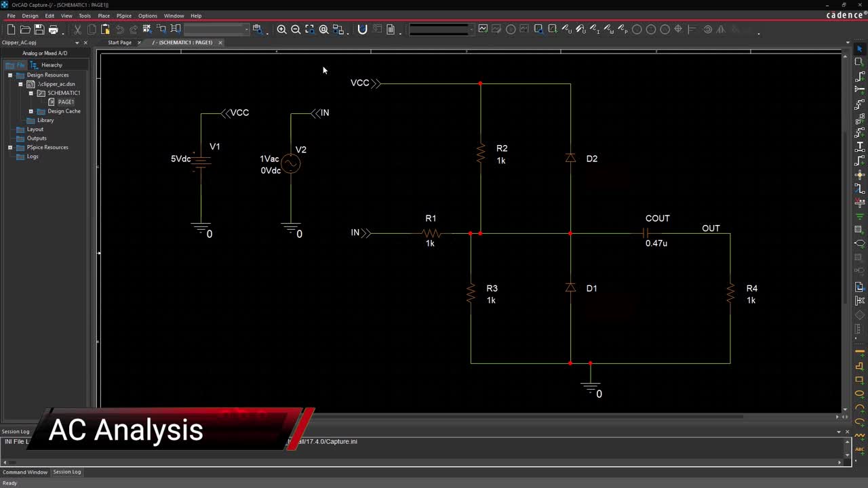Close the SCHEMATIC1 : PAGE1 tab
This screenshot has height=488, width=868.
220,43
